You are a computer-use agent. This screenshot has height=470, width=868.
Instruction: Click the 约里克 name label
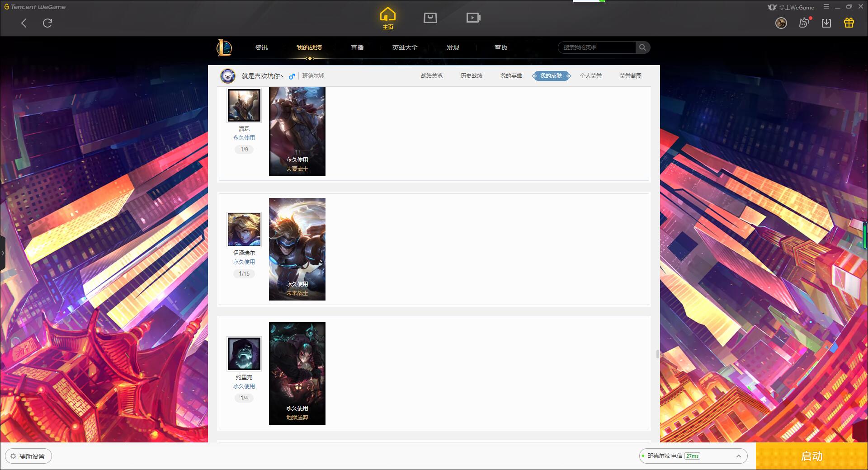tap(244, 377)
